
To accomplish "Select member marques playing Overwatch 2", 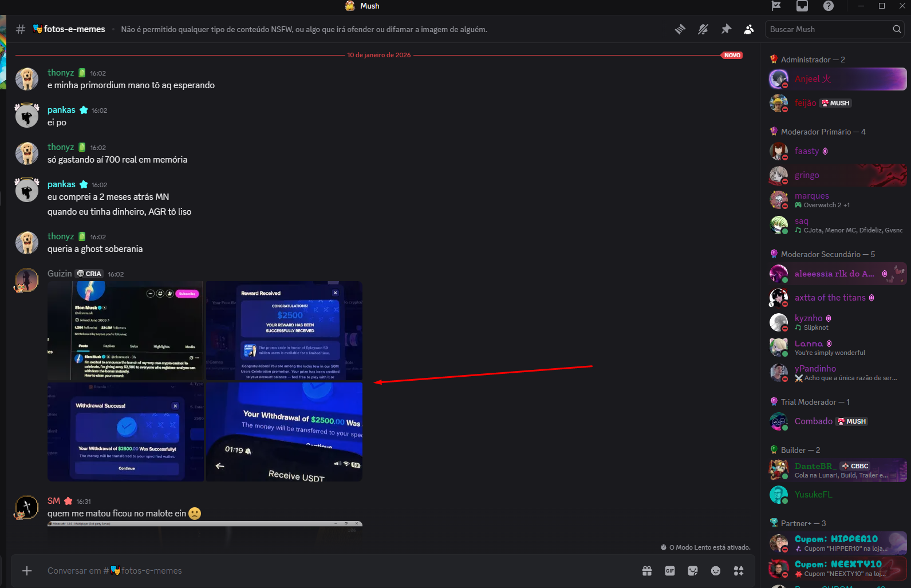I will pos(838,200).
